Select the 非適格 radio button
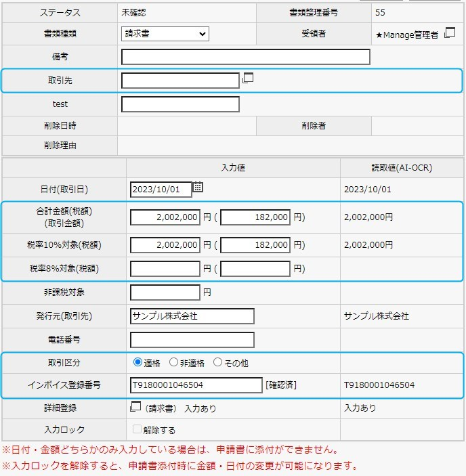Viewport: 466px width, 476px height. (x=173, y=362)
